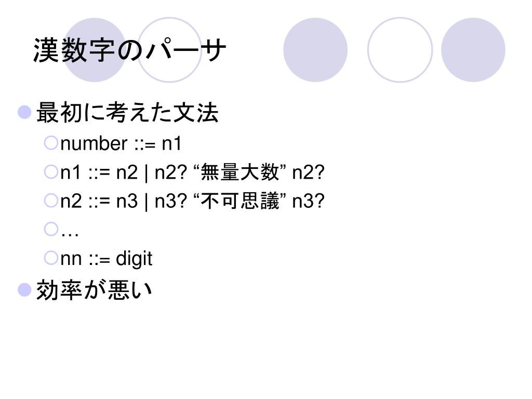Click the hollow bullet before nn ::= digit

tap(51, 258)
